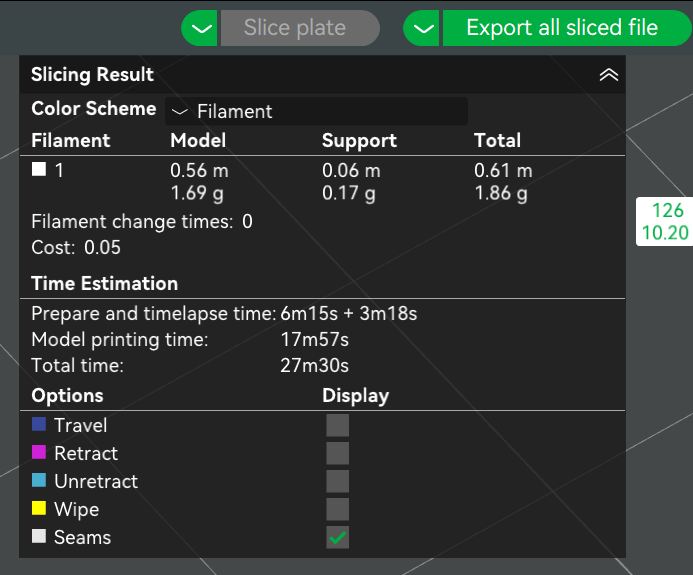This screenshot has height=575, width=693.
Task: Click the white Filament 1 color swatch
Action: (x=39, y=170)
